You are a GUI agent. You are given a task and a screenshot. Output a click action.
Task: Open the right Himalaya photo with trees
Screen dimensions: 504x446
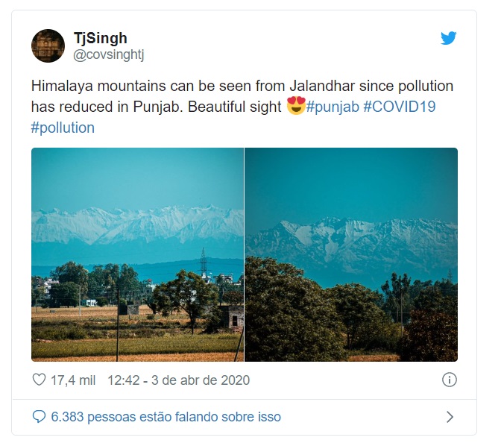pos(351,254)
